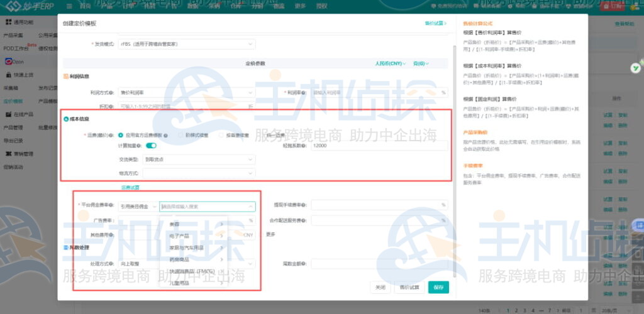This screenshot has width=644, height=314.
Task: Click the category search select box
Action: [x=208, y=206]
